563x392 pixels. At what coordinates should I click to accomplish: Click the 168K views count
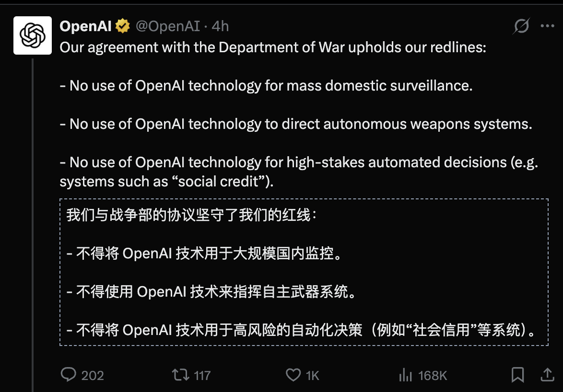coord(433,375)
